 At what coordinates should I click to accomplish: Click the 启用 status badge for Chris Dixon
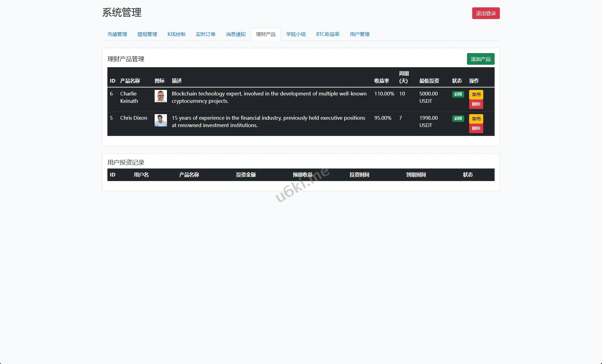pos(458,118)
